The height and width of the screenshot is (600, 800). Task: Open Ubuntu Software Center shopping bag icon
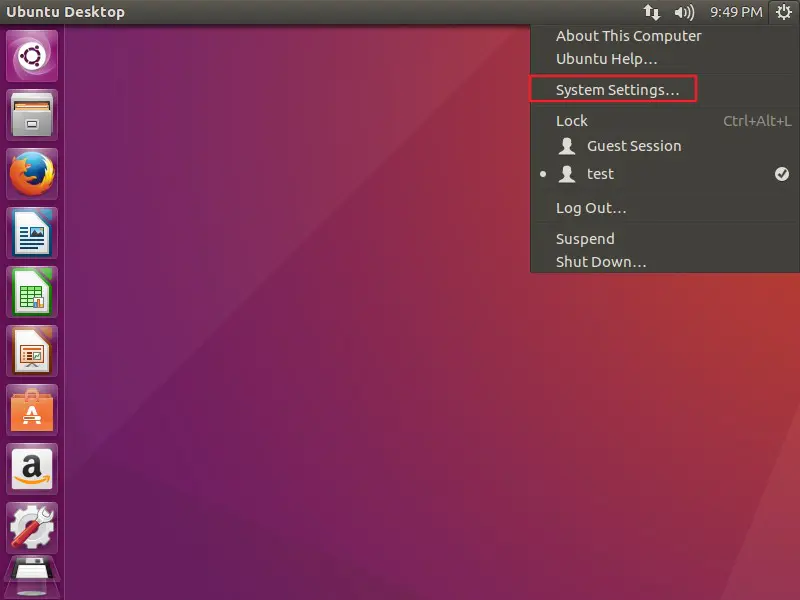tap(32, 410)
